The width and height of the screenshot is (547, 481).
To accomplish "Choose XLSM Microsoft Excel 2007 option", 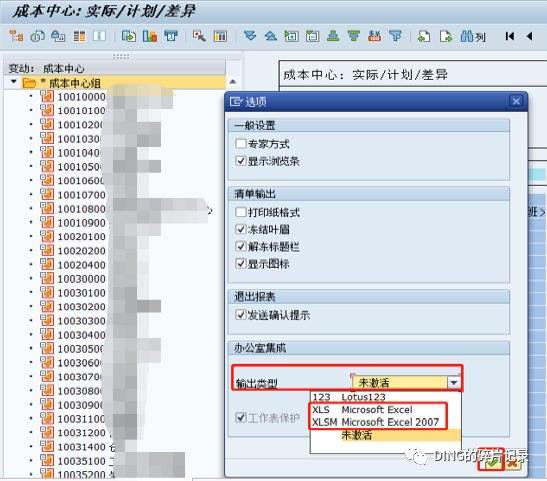I will tap(385, 422).
